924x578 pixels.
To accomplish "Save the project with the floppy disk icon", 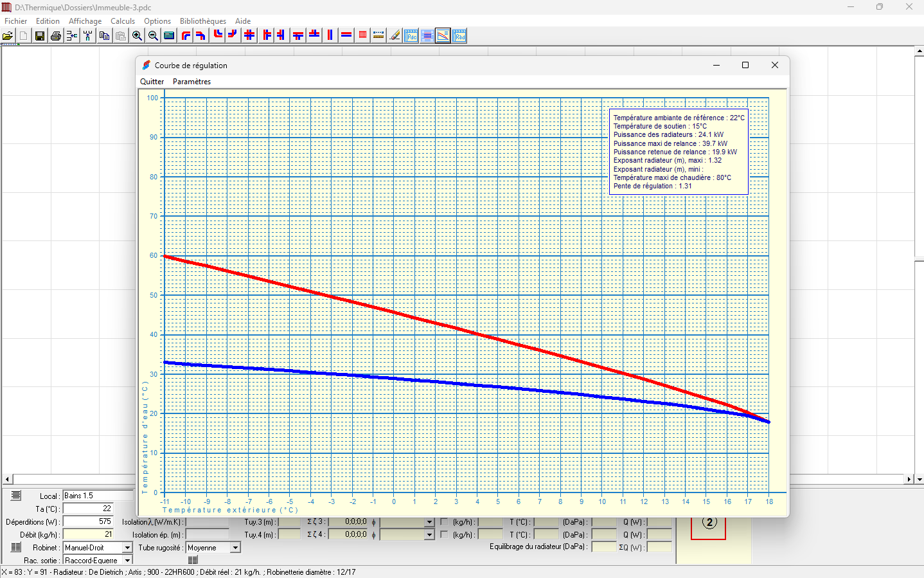I will coord(40,36).
